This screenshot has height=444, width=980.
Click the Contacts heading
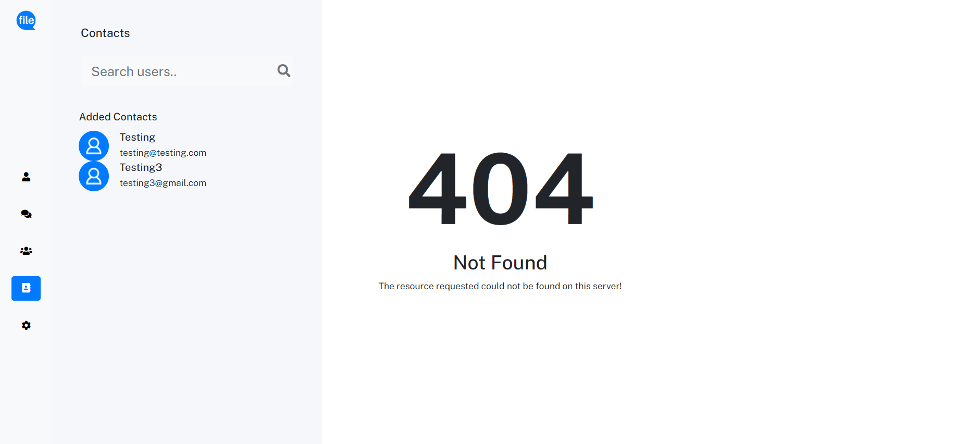105,33
